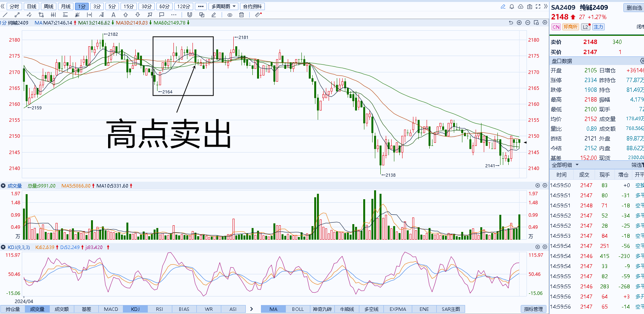This screenshot has width=644, height=314.
Task: Open chart settings hexagon icon
Action: pyautogui.click(x=544, y=23)
